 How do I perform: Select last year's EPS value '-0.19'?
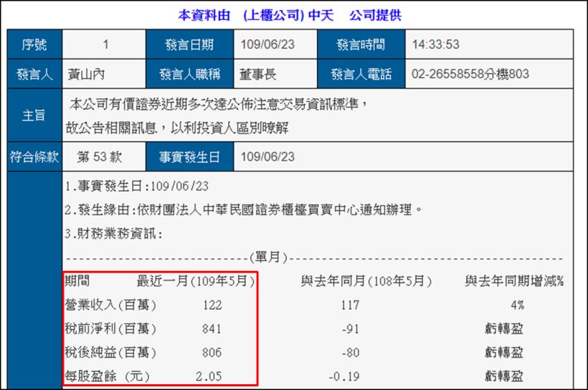tap(344, 376)
